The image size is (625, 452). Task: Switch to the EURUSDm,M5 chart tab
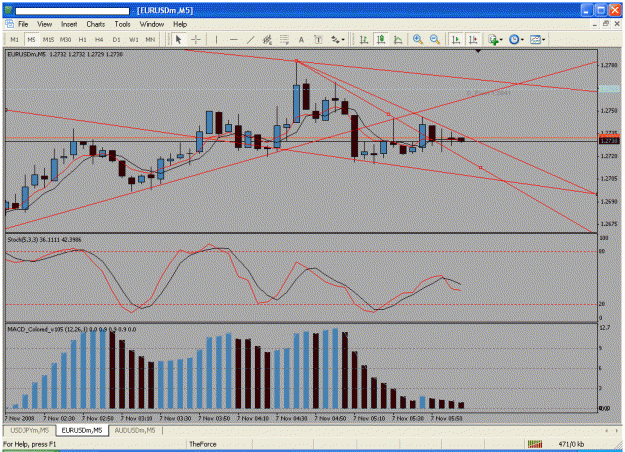click(x=82, y=430)
